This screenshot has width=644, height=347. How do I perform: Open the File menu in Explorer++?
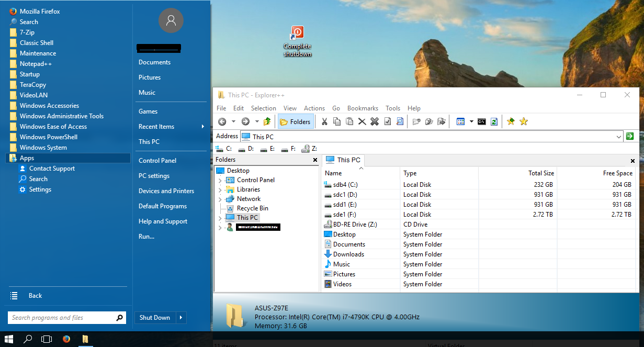click(221, 108)
